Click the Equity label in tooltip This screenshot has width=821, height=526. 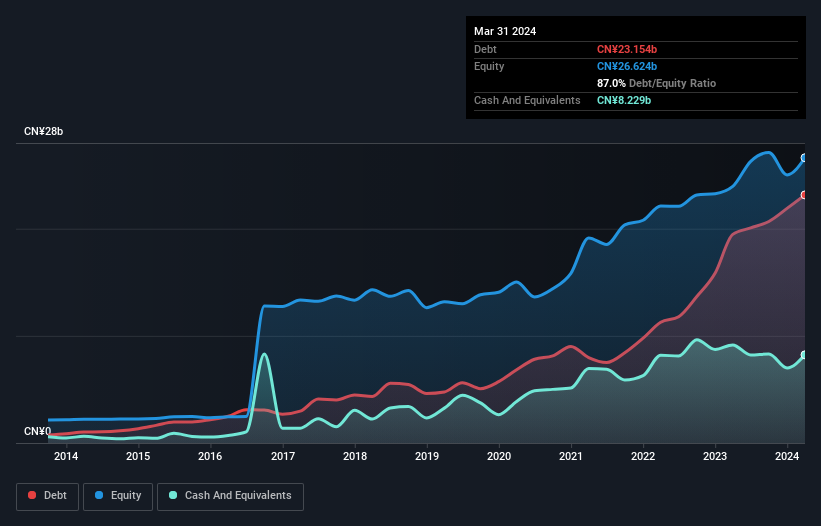tap(489, 66)
